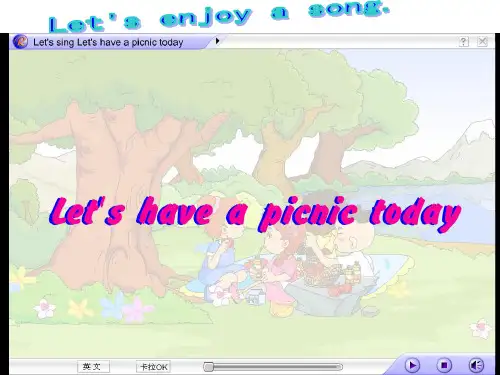Click the playback progress slider thumb
The image size is (500, 375).
point(209,367)
